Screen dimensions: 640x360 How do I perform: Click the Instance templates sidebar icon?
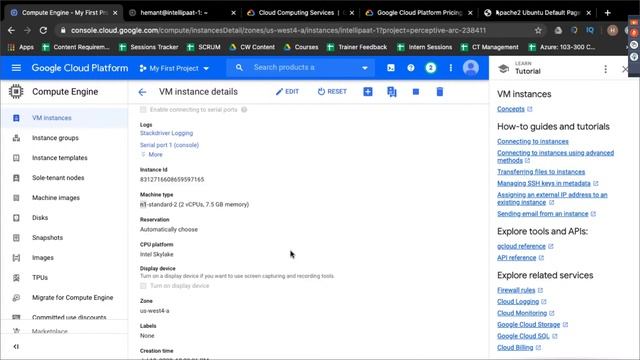(x=16, y=158)
